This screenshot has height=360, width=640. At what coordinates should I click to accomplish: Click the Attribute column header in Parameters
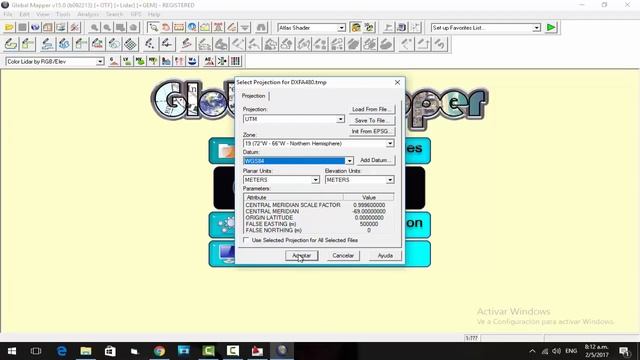tap(293, 197)
